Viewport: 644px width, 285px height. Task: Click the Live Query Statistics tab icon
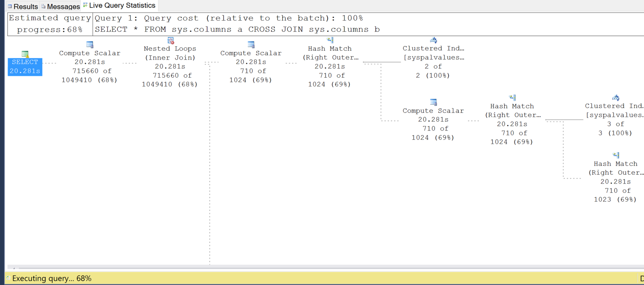pyautogui.click(x=85, y=5)
